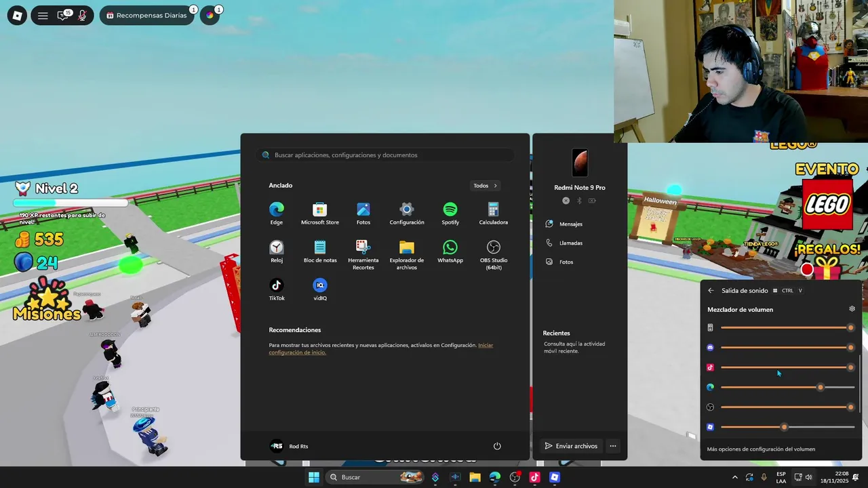Mute TikTok via its mixer icon
This screenshot has height=488, width=868.
click(x=710, y=367)
